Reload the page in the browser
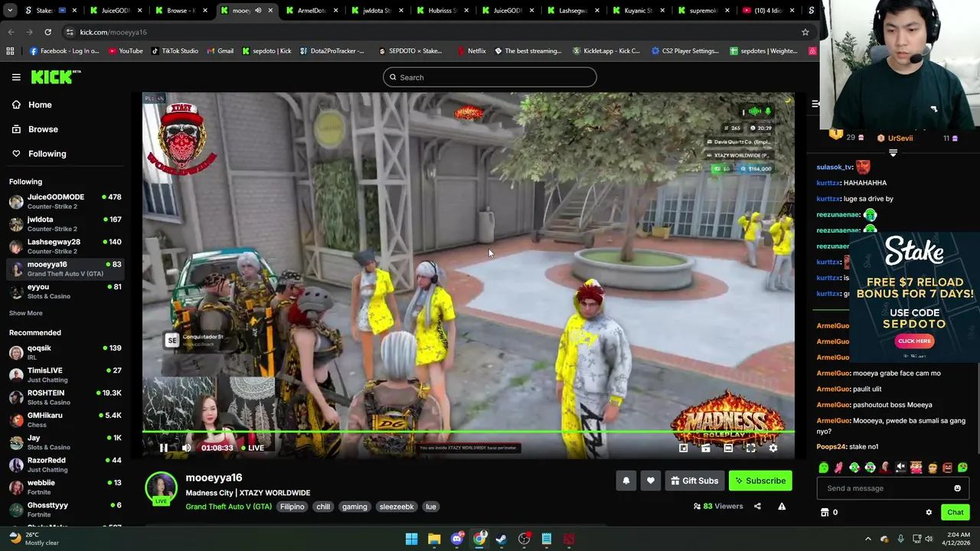Image resolution: width=980 pixels, height=551 pixels. (x=47, y=32)
